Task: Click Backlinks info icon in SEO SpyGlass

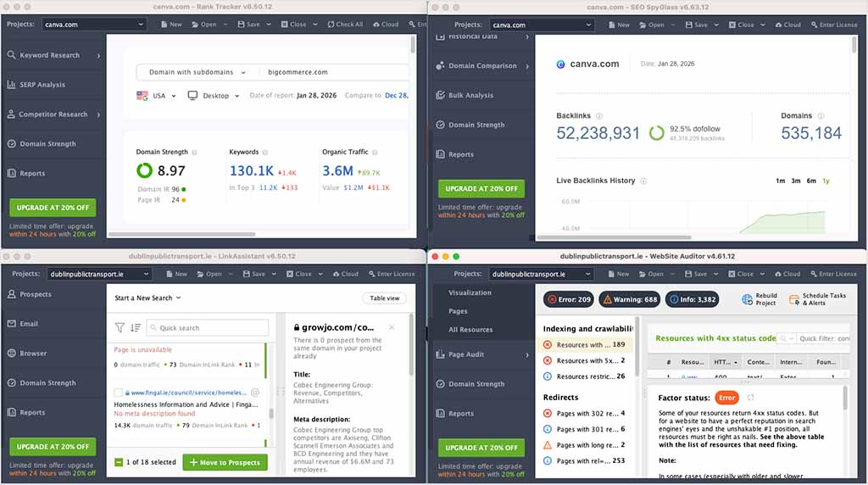Action: coord(599,116)
